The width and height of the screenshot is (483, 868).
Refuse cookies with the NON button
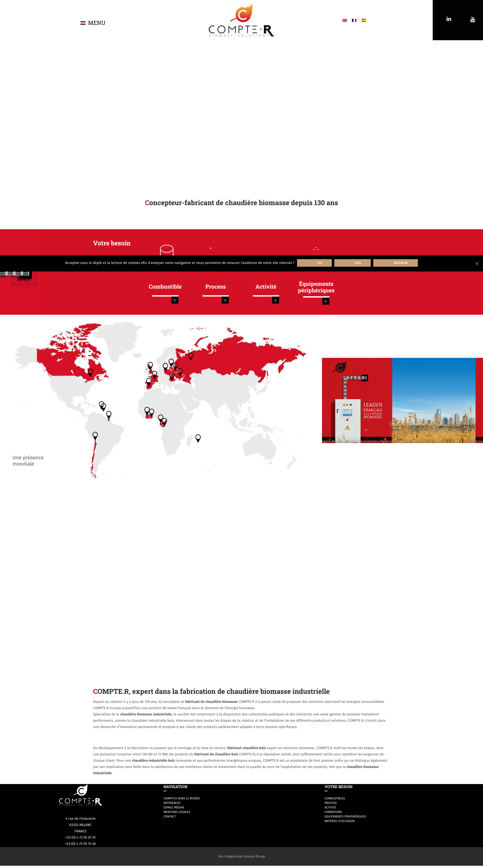pyautogui.click(x=352, y=263)
